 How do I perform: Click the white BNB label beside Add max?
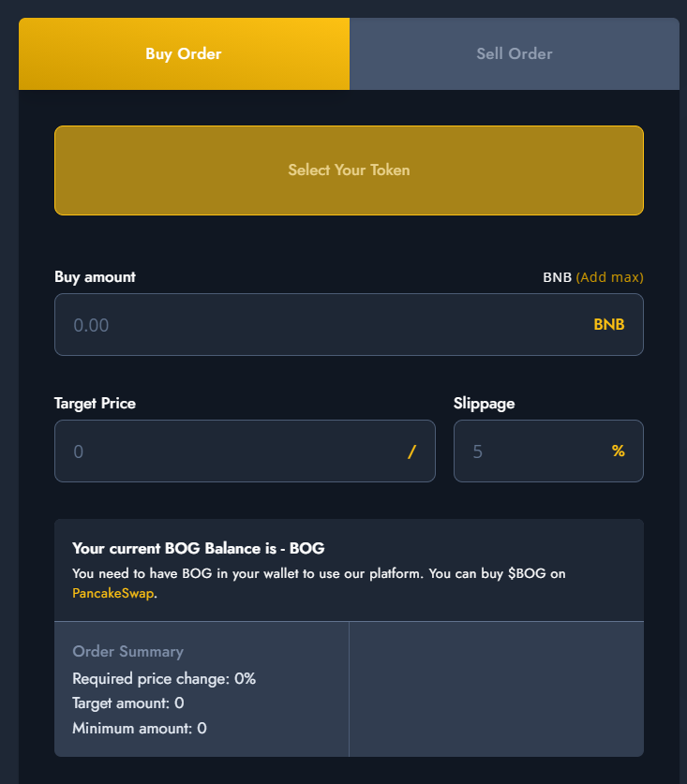558,277
